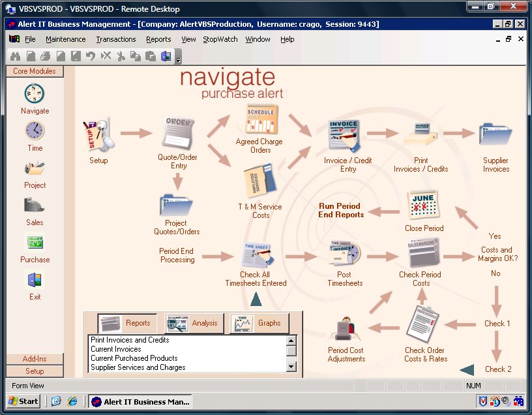Click the Exit icon in sidebar
The image size is (532, 415).
35,280
